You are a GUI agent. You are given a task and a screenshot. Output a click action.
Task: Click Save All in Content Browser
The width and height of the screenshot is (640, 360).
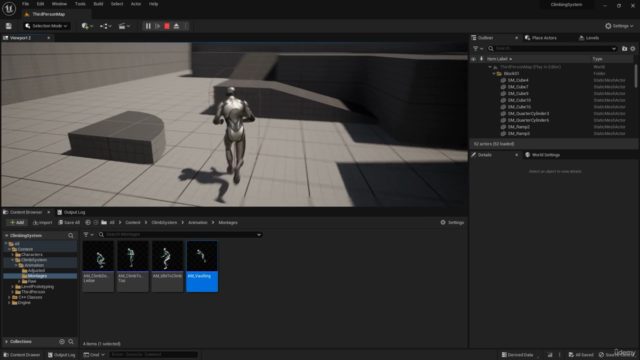point(69,223)
